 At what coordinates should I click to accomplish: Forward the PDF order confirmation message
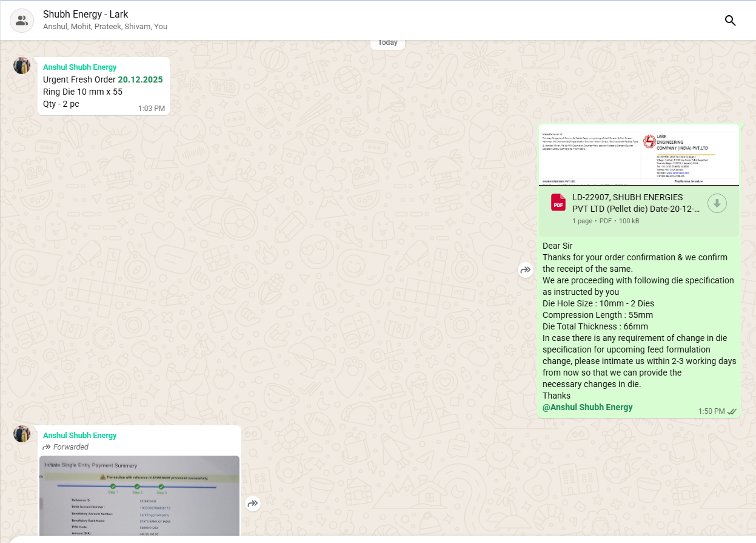(525, 271)
